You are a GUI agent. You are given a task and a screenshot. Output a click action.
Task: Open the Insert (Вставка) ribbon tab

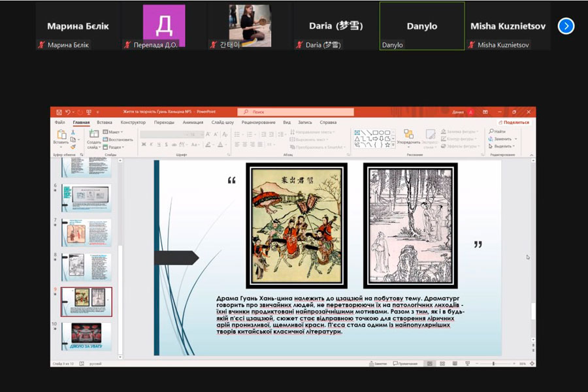pyautogui.click(x=105, y=122)
